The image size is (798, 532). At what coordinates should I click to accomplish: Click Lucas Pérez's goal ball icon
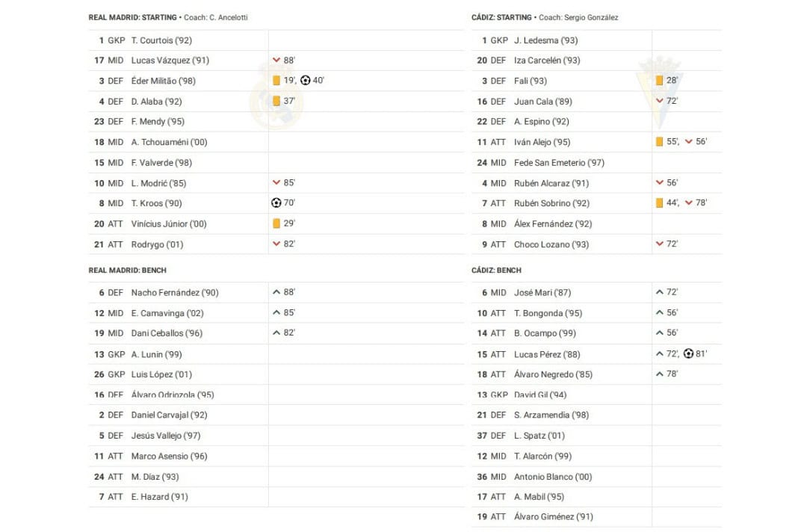point(688,353)
